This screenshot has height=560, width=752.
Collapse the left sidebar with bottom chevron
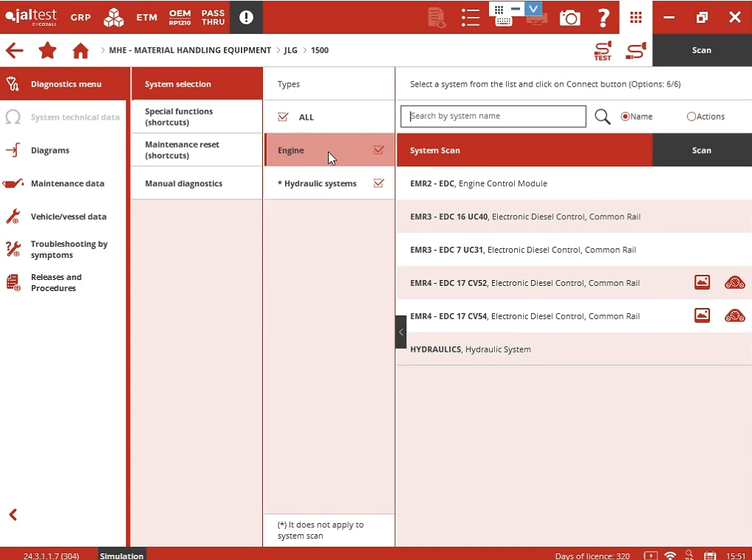[13, 515]
